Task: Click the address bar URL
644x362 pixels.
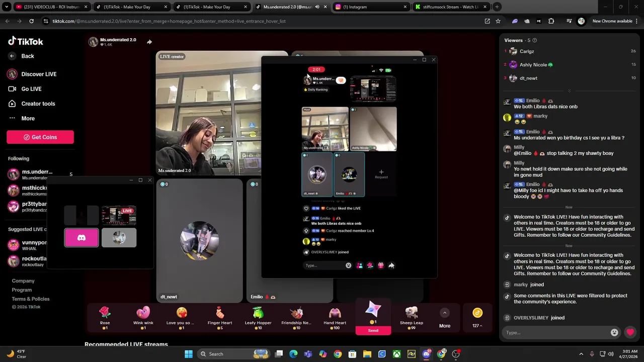Action: (x=169, y=21)
